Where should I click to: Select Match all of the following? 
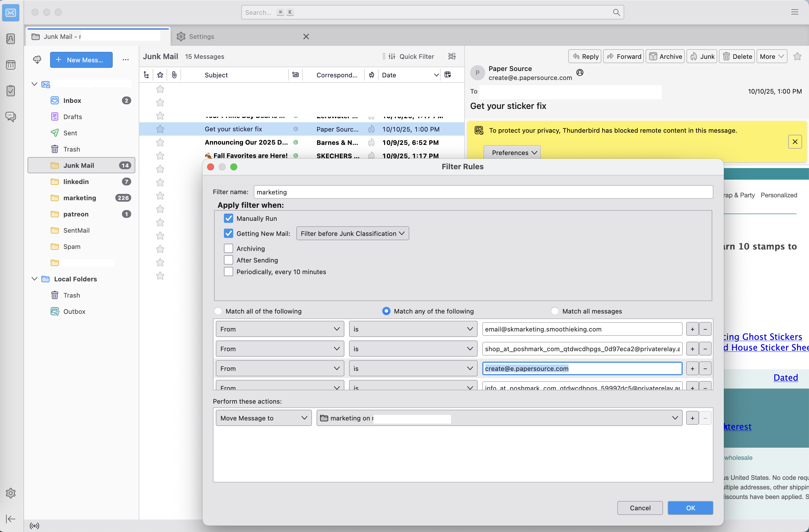click(x=218, y=311)
